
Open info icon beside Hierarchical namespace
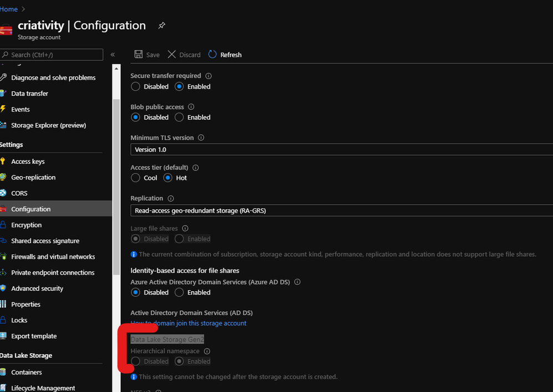(207, 351)
